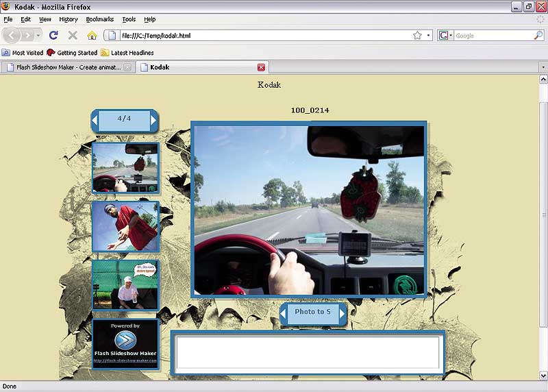548x392 pixels.
Task: Close the Flash Slideshow Maker tab
Action: click(128, 67)
